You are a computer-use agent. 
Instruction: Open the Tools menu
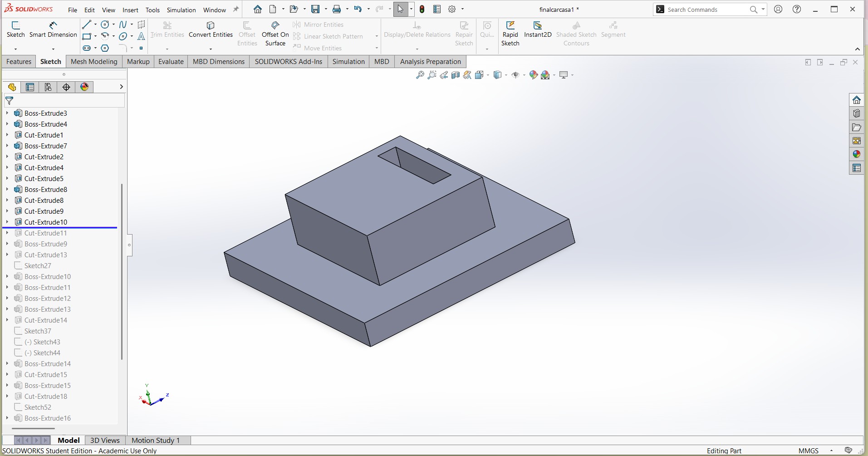(x=152, y=10)
